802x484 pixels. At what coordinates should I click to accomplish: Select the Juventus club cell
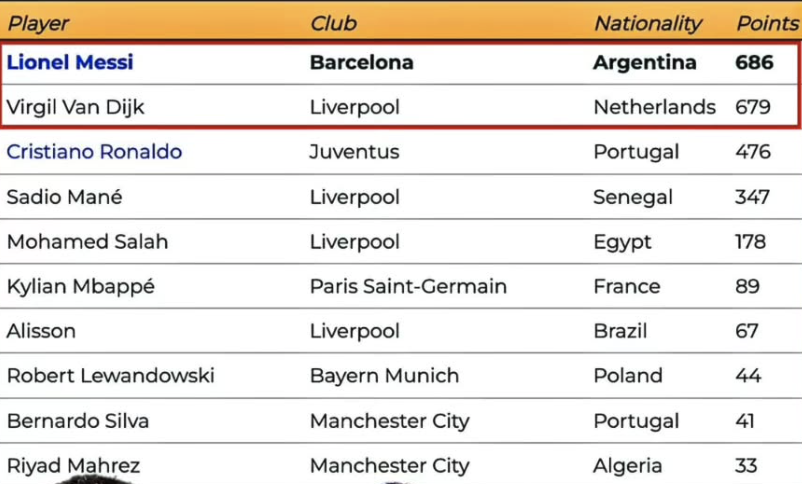pyautogui.click(x=354, y=152)
